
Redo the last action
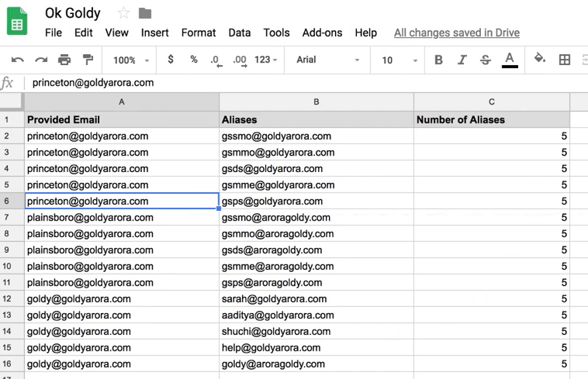click(41, 60)
